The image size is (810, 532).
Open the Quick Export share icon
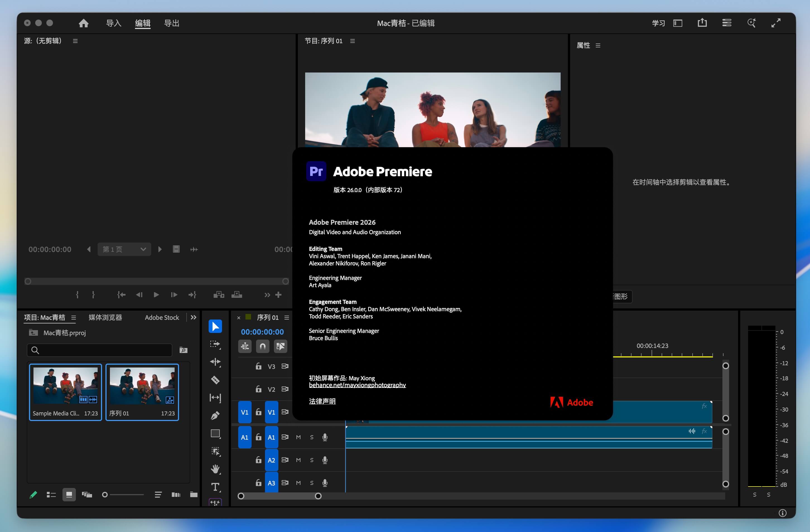[702, 23]
